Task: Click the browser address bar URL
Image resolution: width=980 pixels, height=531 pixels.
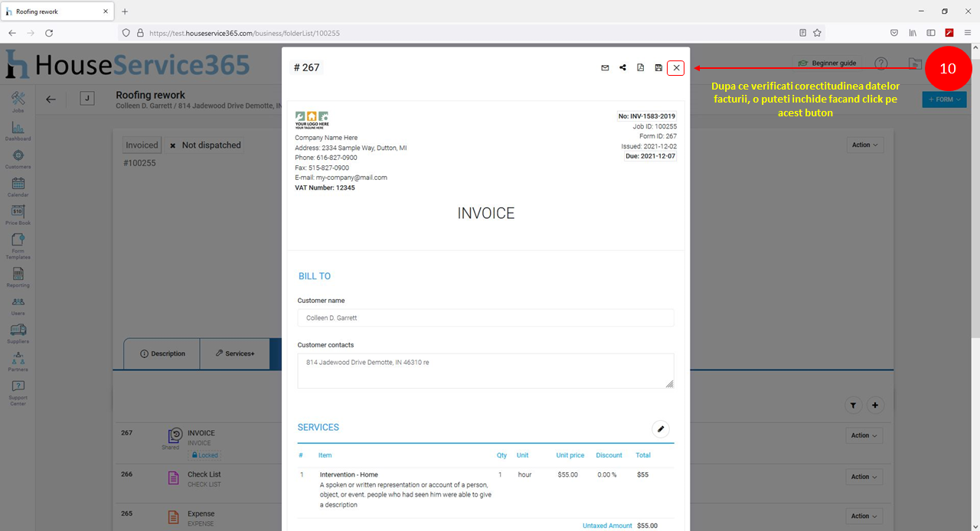Action: pos(244,33)
